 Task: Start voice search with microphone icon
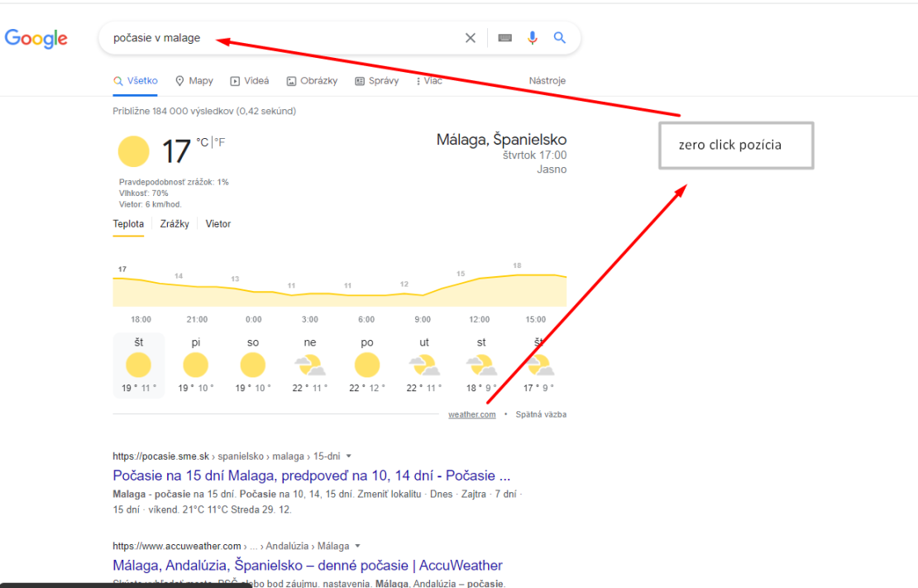532,38
